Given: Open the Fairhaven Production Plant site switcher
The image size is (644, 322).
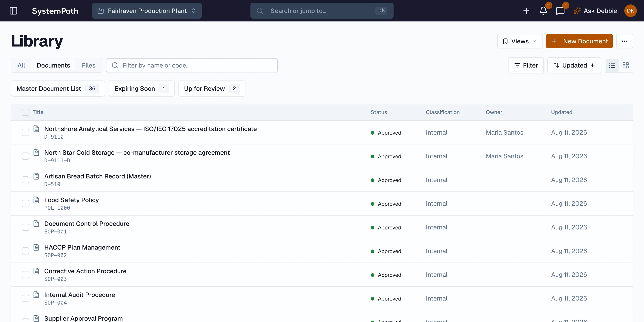Looking at the screenshot, I should click(147, 11).
